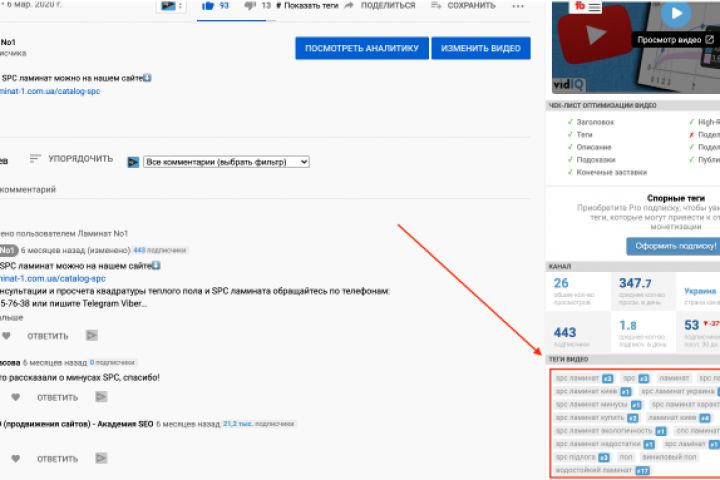
Task: Click the 'Описание' checklist item
Action: [x=594, y=147]
